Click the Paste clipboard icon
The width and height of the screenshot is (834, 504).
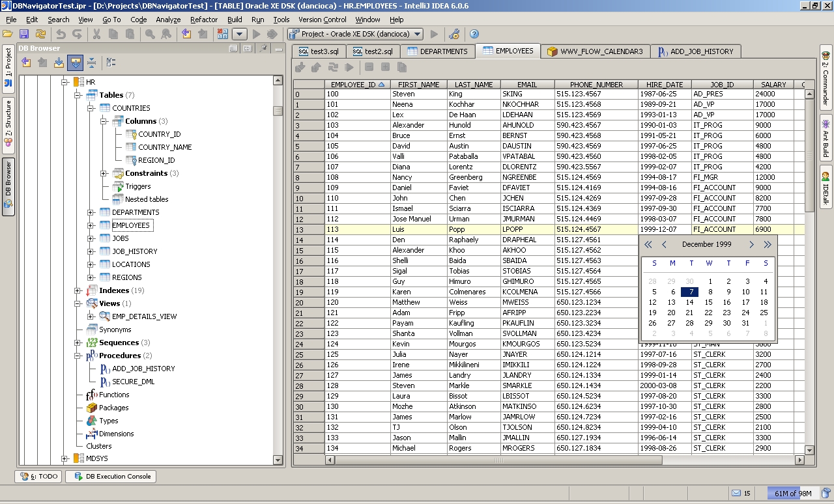130,34
